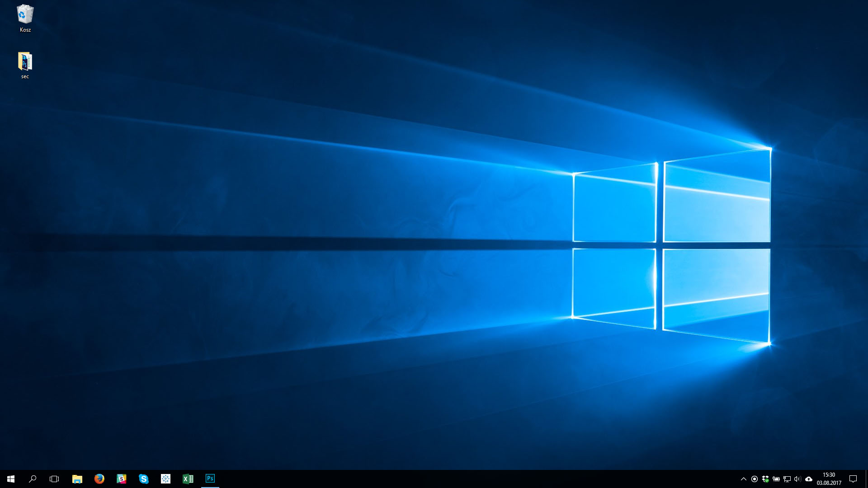Open the volume slider
Viewport: 868px width, 488px height.
pos(798,479)
